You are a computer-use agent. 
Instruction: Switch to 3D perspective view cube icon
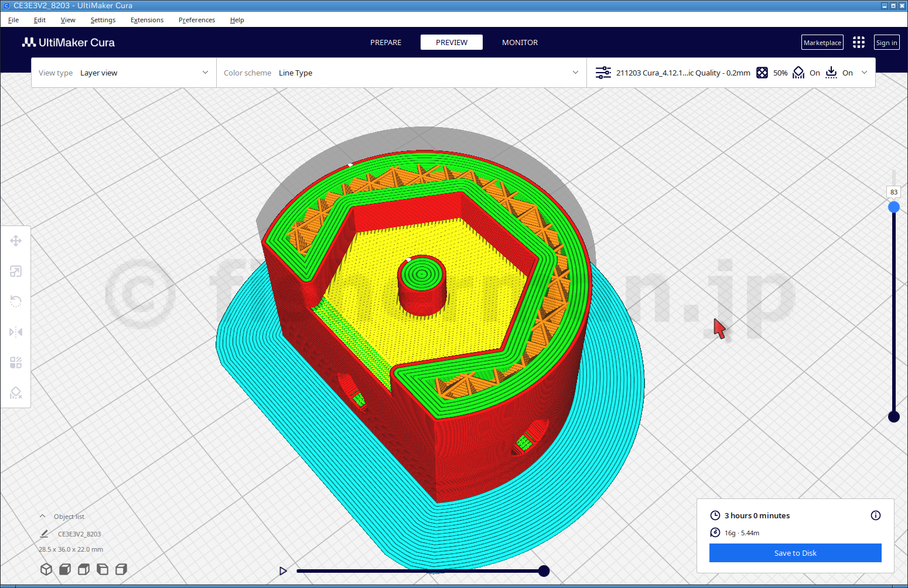tap(46, 569)
